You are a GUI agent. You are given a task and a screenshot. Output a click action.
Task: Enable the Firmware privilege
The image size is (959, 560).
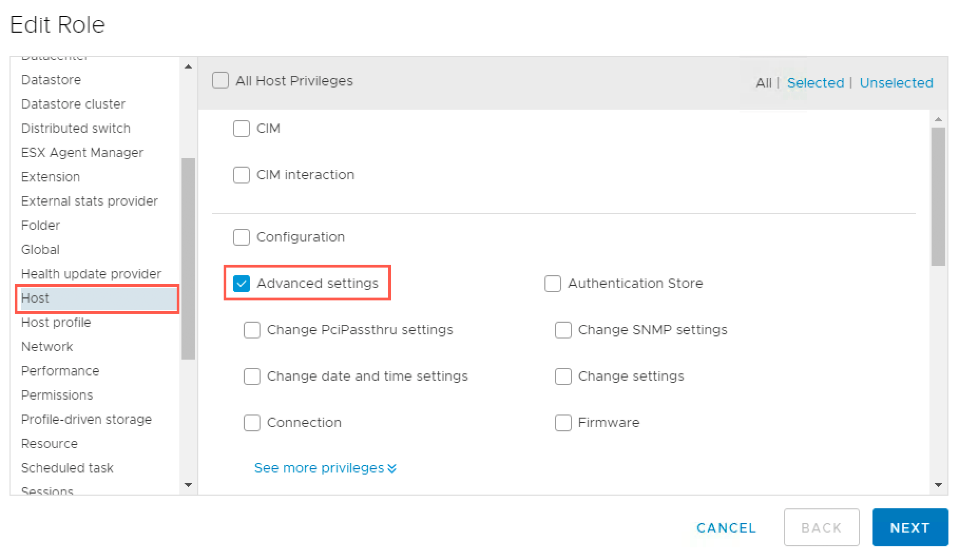[x=563, y=422]
